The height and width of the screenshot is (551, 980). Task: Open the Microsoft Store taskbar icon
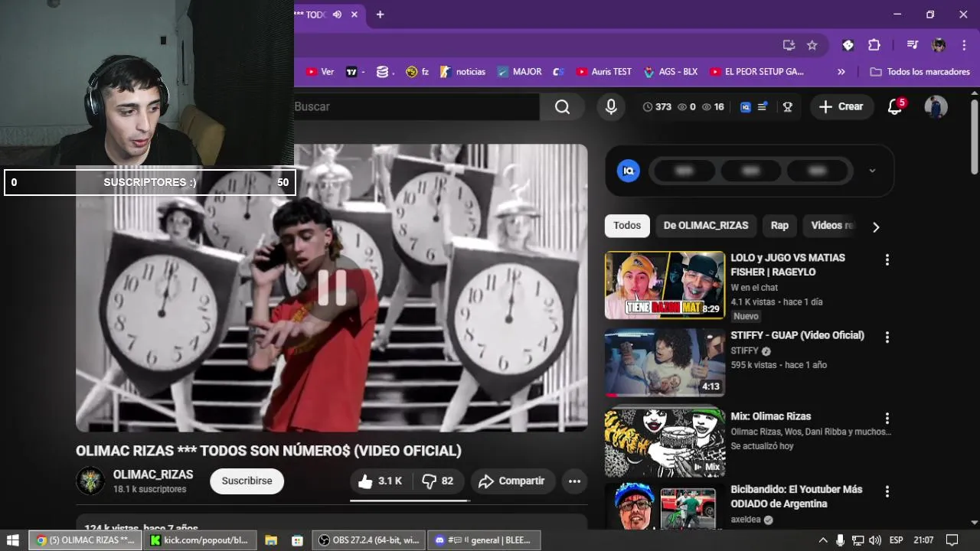tap(297, 540)
